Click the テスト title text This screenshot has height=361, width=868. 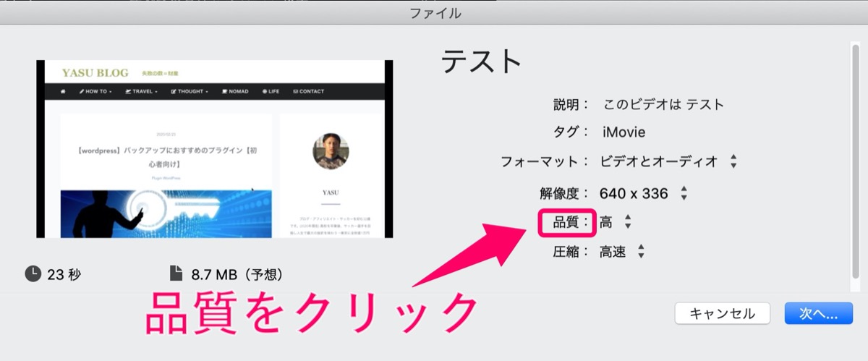coord(482,62)
